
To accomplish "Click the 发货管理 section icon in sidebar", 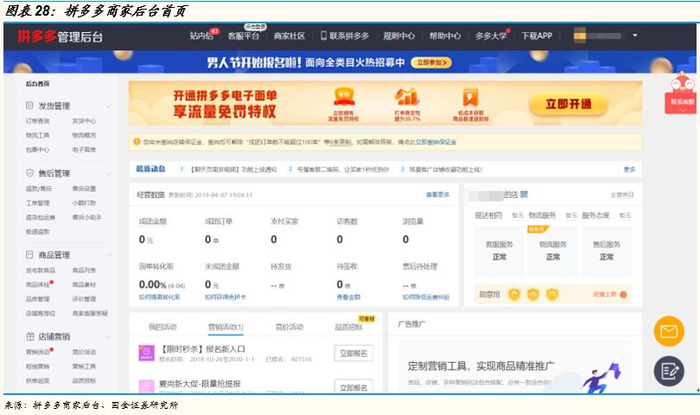I will click(x=29, y=106).
